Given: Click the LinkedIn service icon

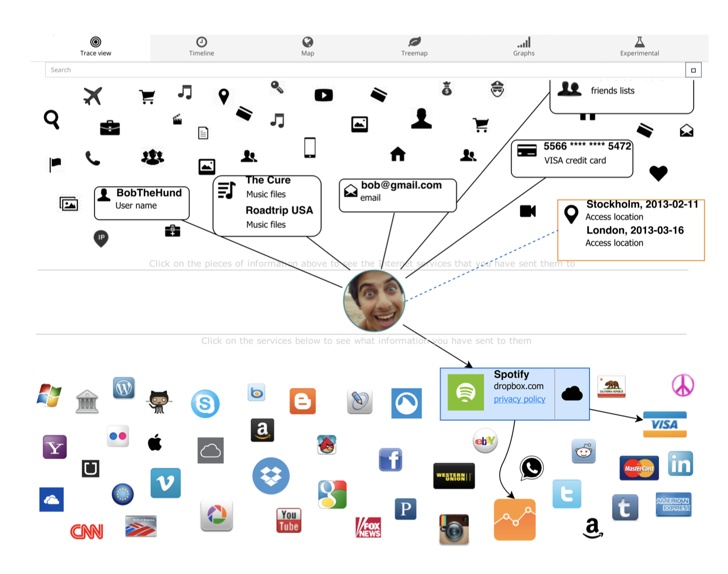Looking at the screenshot, I should coord(681,464).
